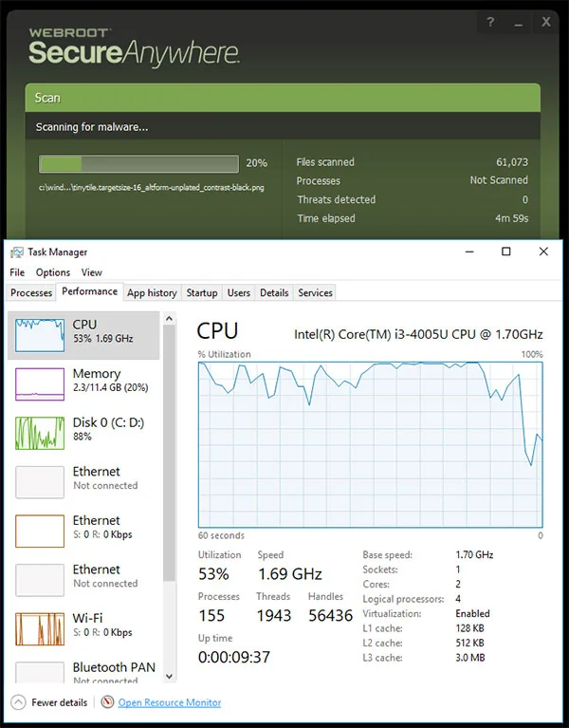The image size is (569, 728).
Task: Select the Wi-Fi graph thumbnail
Action: (x=40, y=628)
